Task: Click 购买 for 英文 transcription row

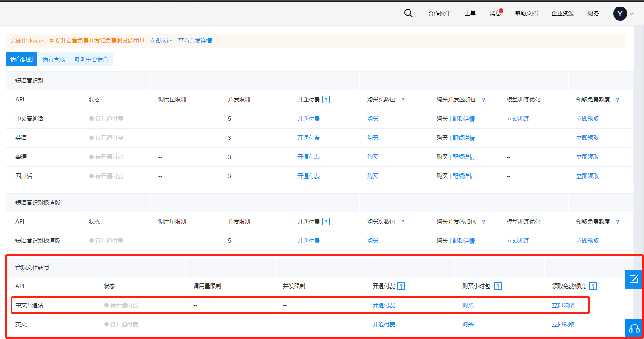Action: (x=468, y=325)
